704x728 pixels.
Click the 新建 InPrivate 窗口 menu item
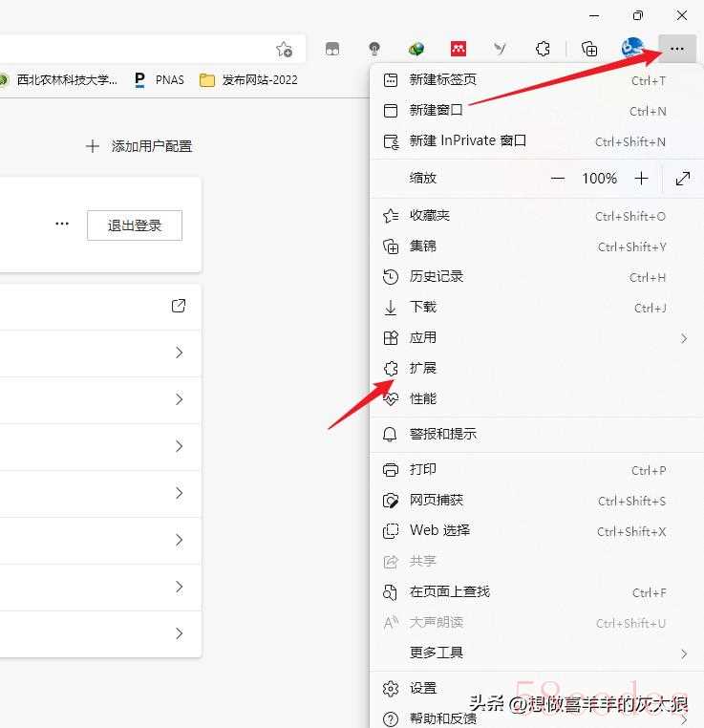tap(467, 140)
